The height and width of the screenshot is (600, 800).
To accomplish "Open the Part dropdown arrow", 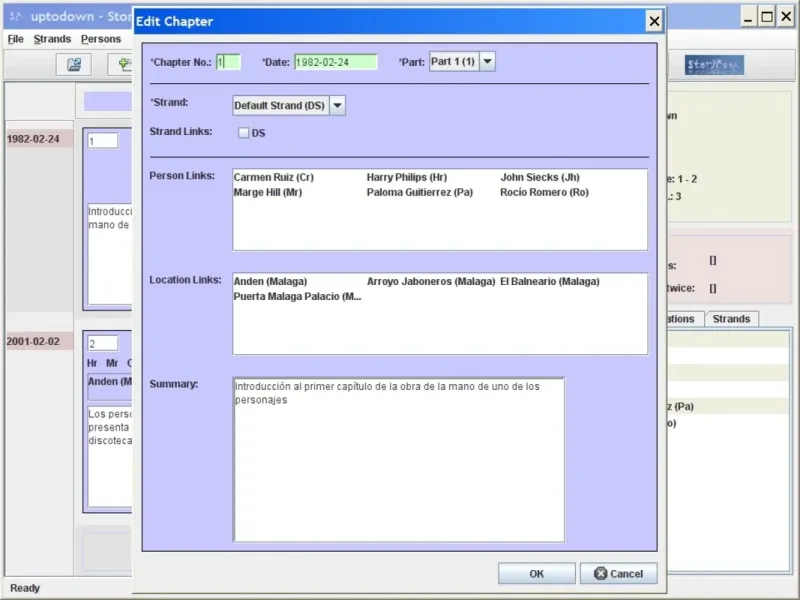I will coord(487,61).
